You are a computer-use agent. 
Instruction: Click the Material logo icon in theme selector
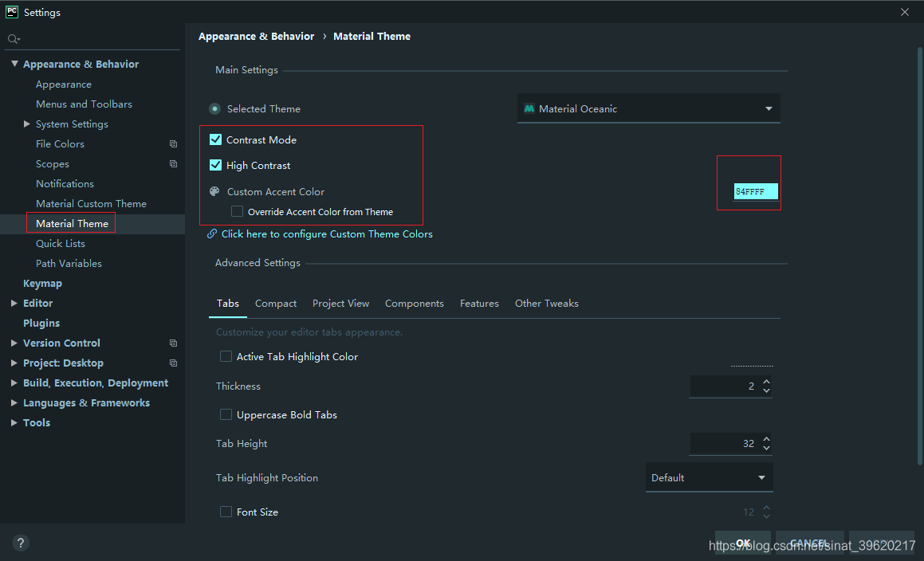[x=529, y=108]
